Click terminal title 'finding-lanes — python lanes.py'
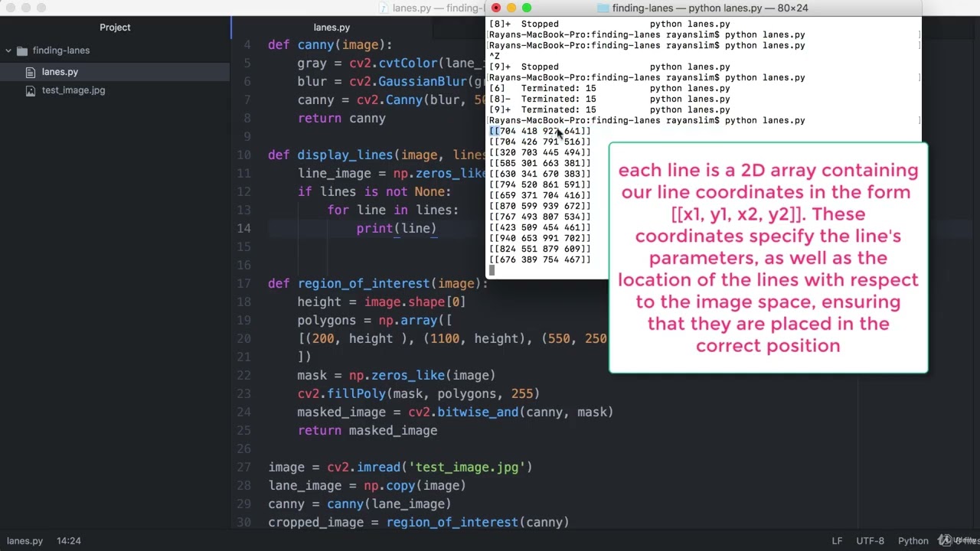Image resolution: width=980 pixels, height=551 pixels. [710, 8]
